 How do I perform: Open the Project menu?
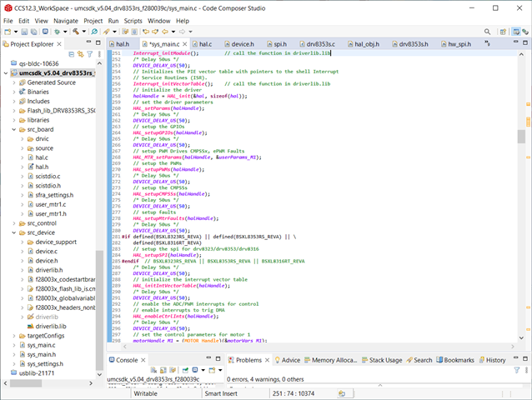click(93, 21)
